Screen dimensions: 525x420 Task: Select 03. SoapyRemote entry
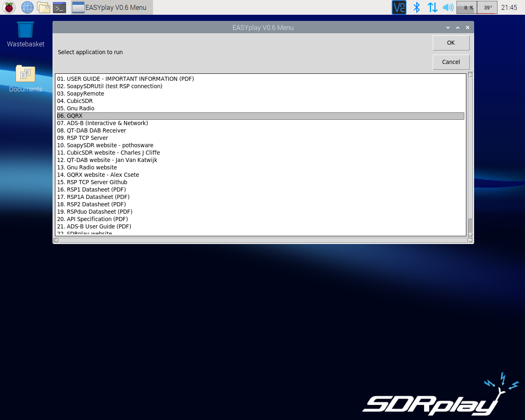[260, 94]
